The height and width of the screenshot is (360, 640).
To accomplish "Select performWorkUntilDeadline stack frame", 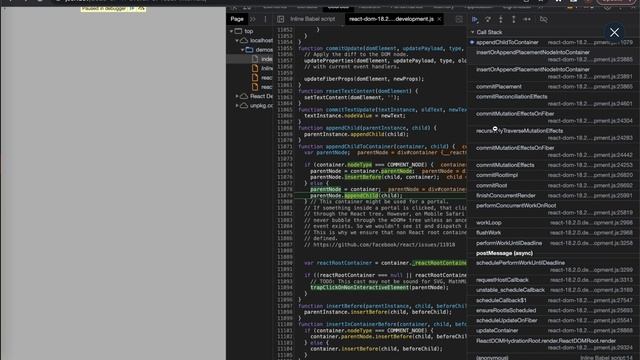I will (554, 243).
